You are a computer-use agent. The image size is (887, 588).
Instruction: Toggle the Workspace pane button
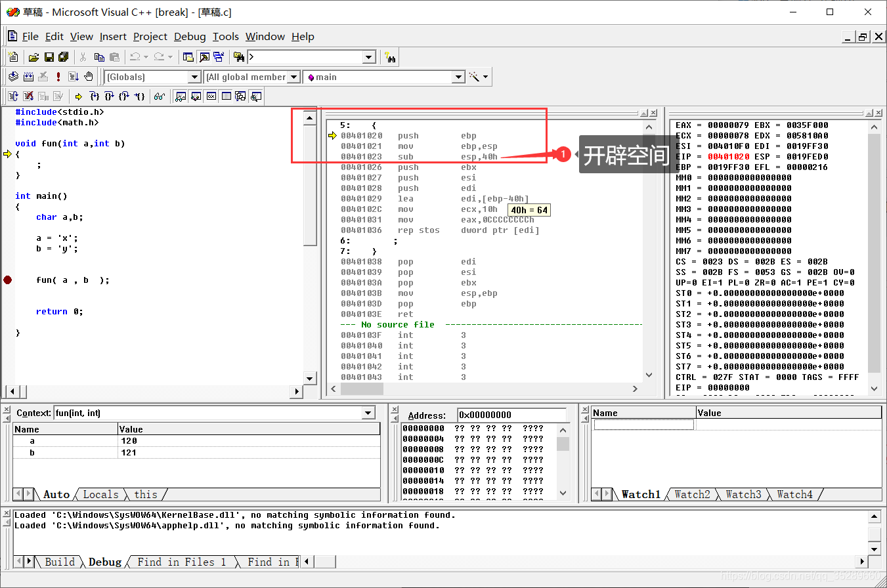[x=188, y=57]
